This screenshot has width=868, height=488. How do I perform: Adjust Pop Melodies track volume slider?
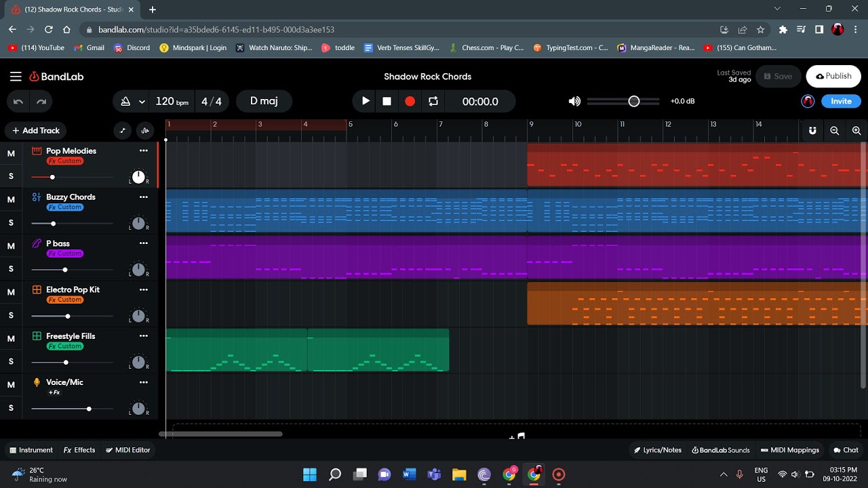[52, 177]
